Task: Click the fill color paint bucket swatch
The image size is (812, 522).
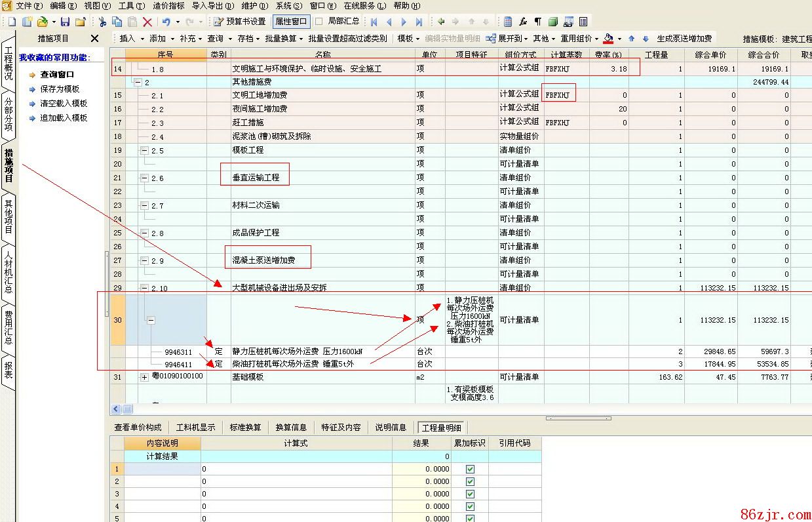Action: tap(609, 39)
